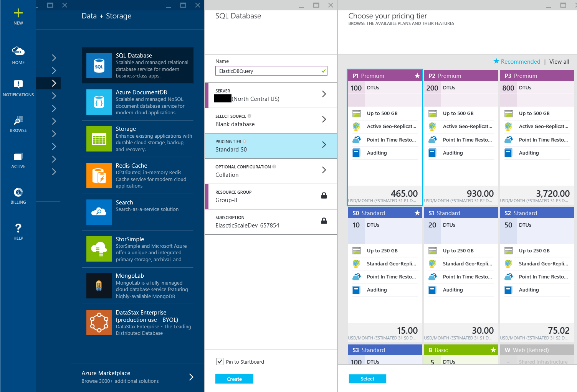Switch to the Pricing Tier Standard S0 section
This screenshot has width=577, height=392.
click(271, 146)
